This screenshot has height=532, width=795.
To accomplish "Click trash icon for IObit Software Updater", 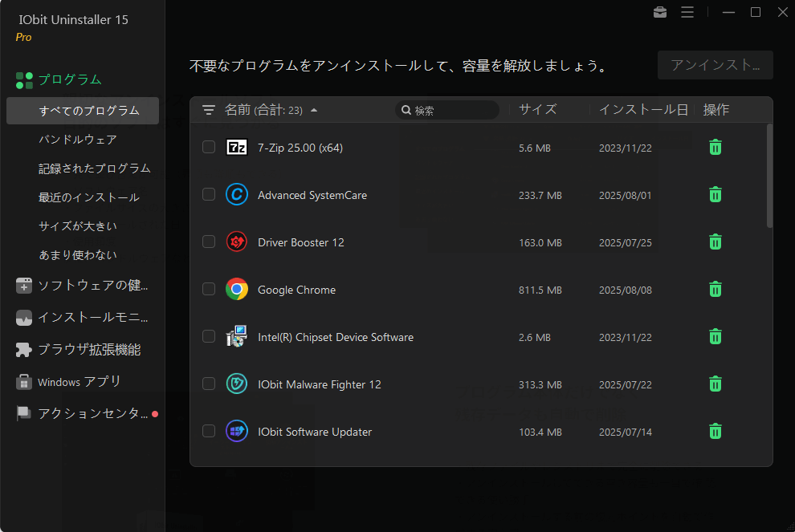I will [x=715, y=432].
